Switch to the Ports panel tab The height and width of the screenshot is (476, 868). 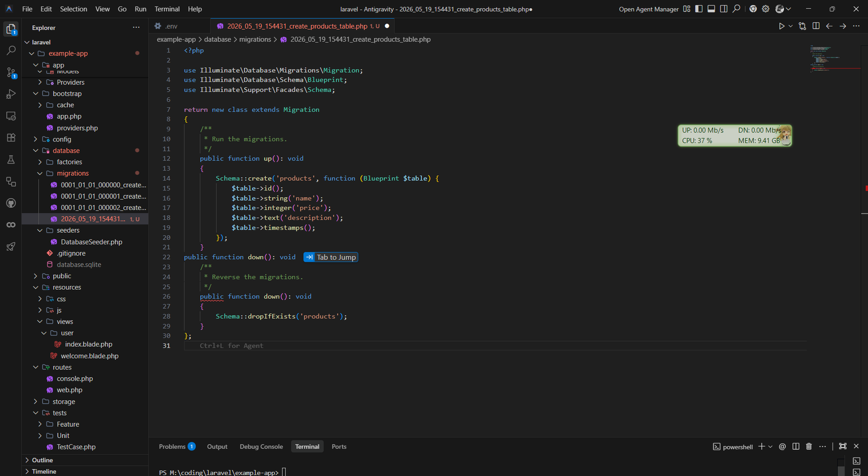point(339,447)
